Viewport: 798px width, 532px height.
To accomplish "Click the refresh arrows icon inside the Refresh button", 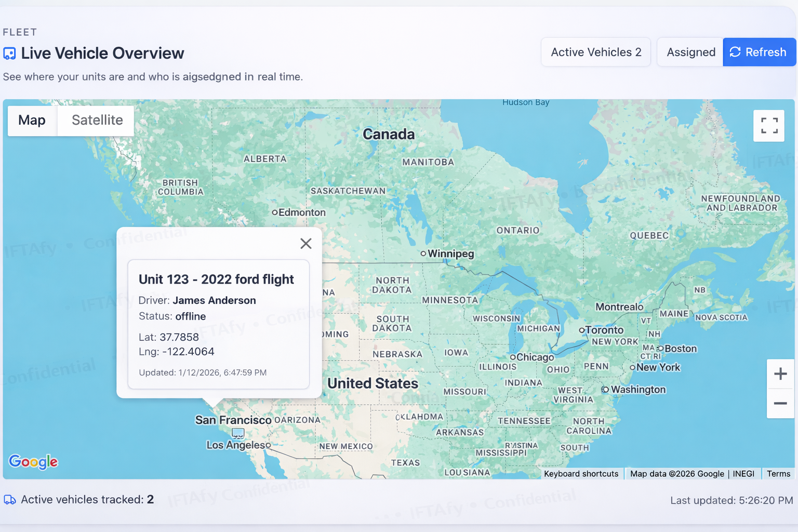I will (x=735, y=52).
